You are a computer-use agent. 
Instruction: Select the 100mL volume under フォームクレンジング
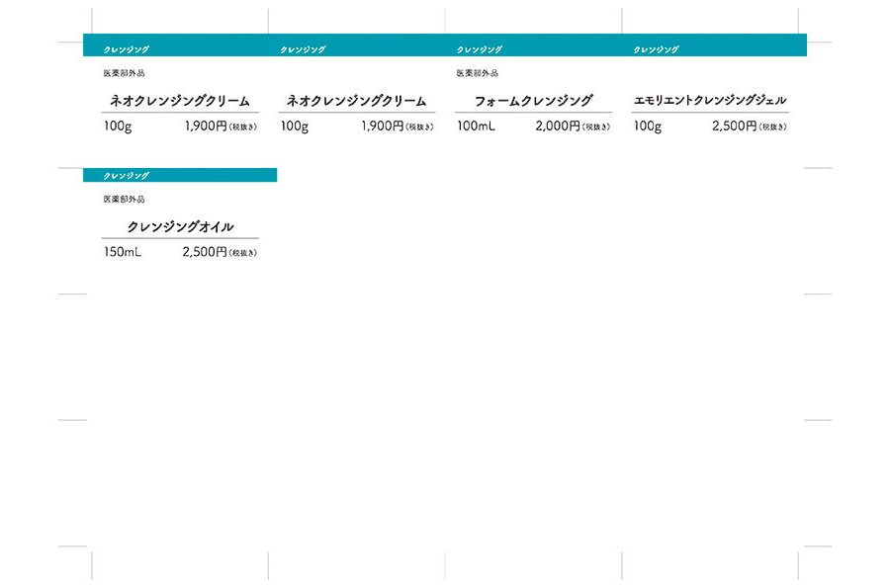(476, 126)
